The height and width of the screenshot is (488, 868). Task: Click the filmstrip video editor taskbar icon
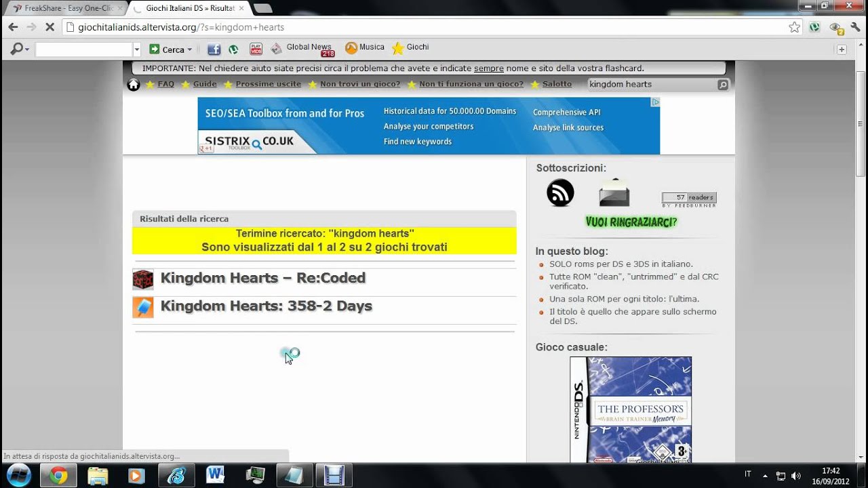[x=334, y=476]
